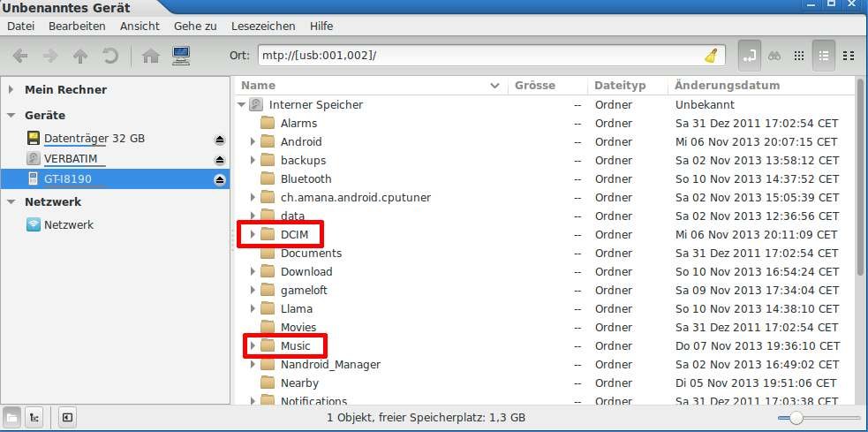Expand the Llama folder
The width and height of the screenshot is (868, 432).
tap(253, 308)
